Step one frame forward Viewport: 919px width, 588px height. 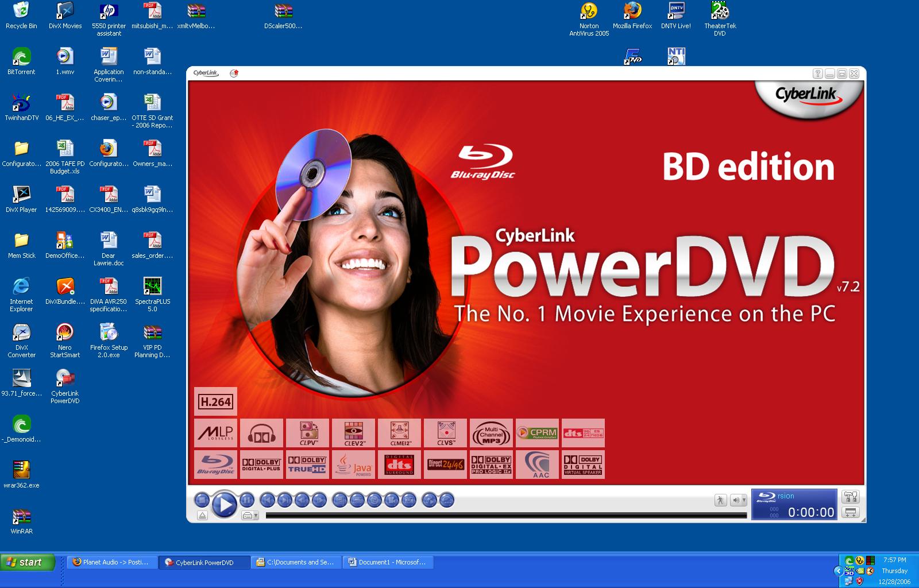(x=319, y=500)
